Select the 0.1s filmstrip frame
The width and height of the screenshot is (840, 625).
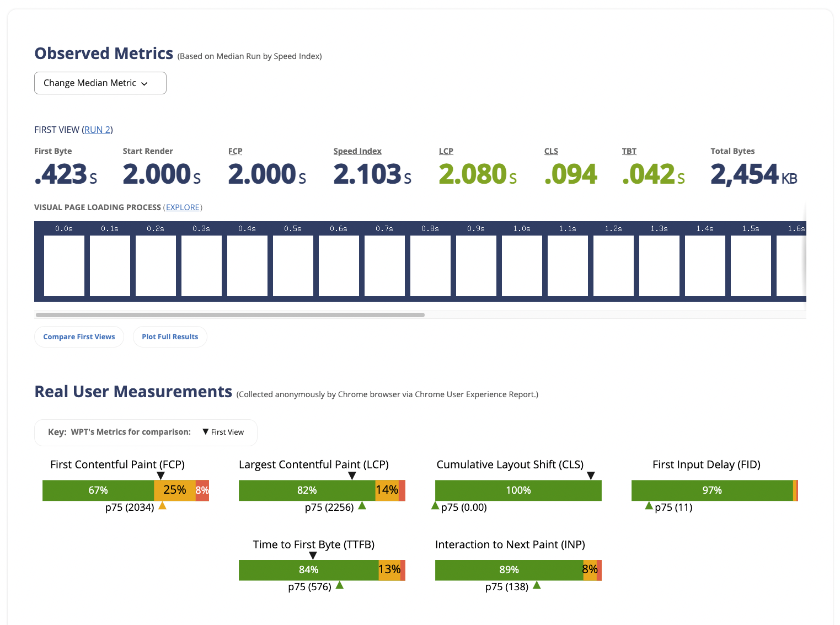click(x=110, y=266)
